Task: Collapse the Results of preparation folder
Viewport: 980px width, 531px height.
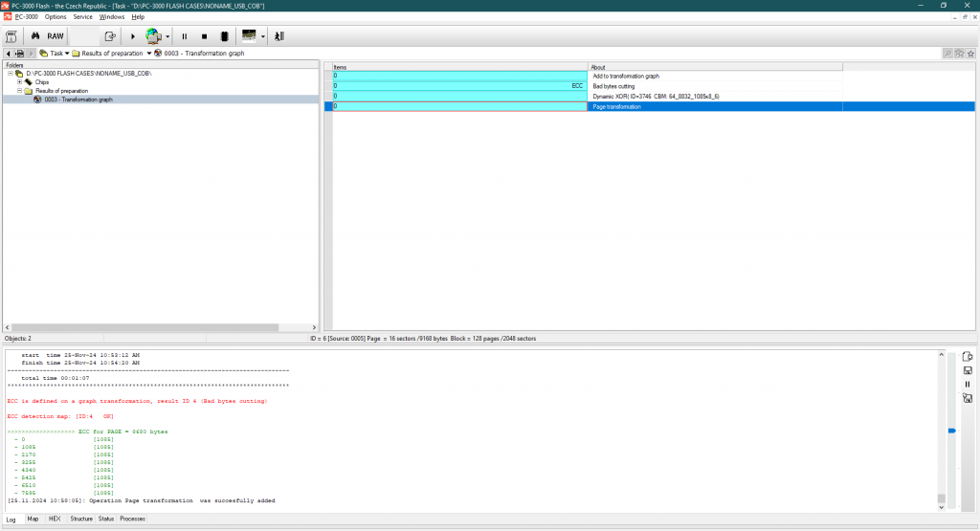Action: (19, 91)
